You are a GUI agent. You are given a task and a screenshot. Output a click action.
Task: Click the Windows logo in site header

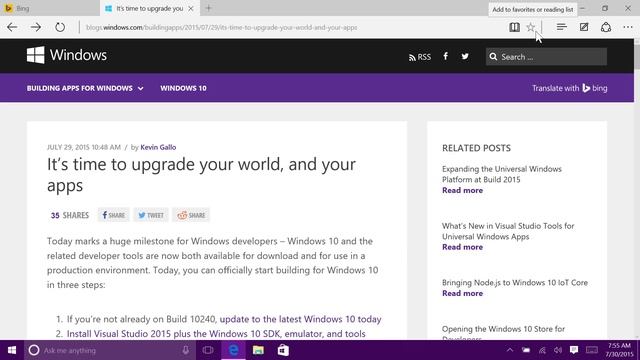pyautogui.click(x=67, y=55)
